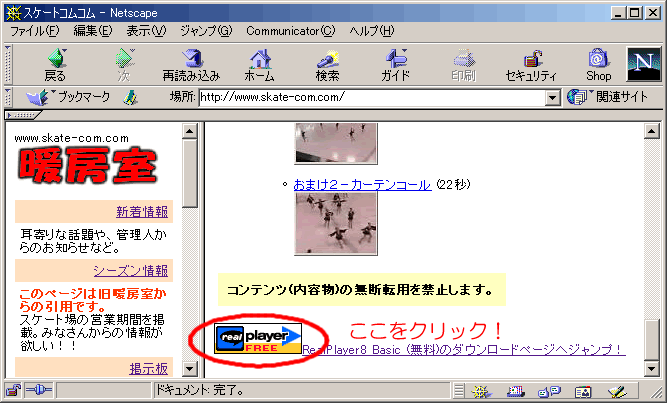The width and height of the screenshot is (667, 403).
Task: Expand the collapsed personal toolbar handle
Action: (23, 115)
